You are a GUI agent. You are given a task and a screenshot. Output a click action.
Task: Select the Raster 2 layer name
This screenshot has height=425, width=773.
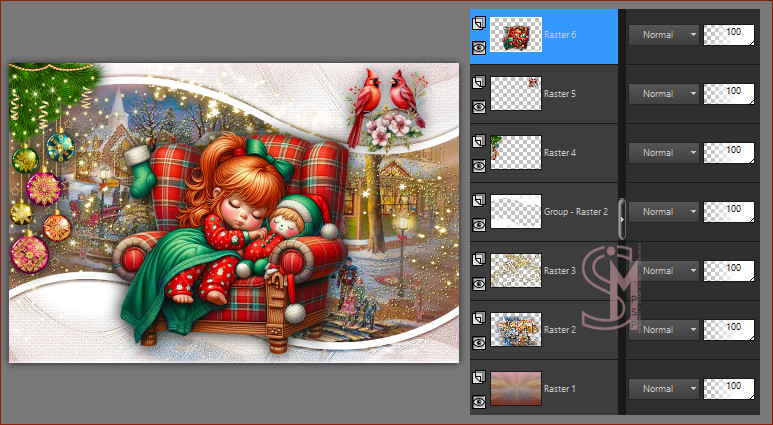(559, 330)
